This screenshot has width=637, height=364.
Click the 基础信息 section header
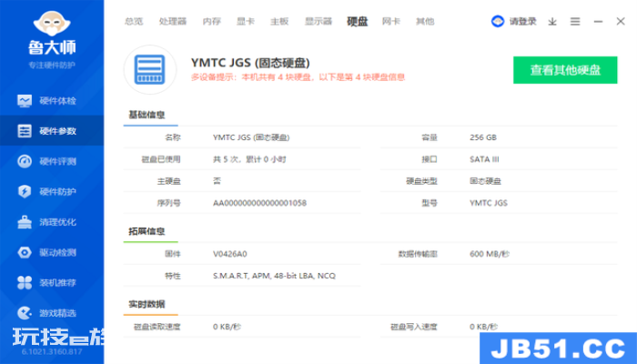click(147, 115)
